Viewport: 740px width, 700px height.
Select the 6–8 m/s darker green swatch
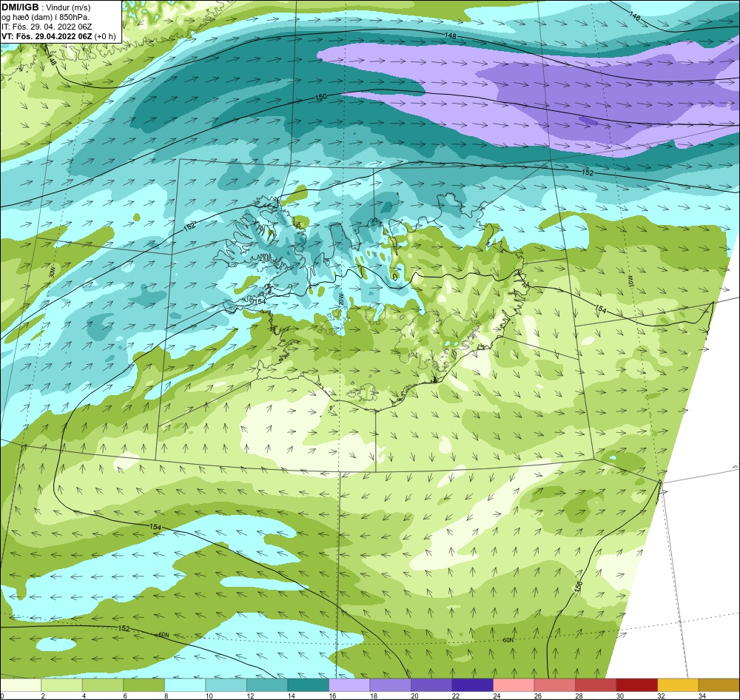144,684
